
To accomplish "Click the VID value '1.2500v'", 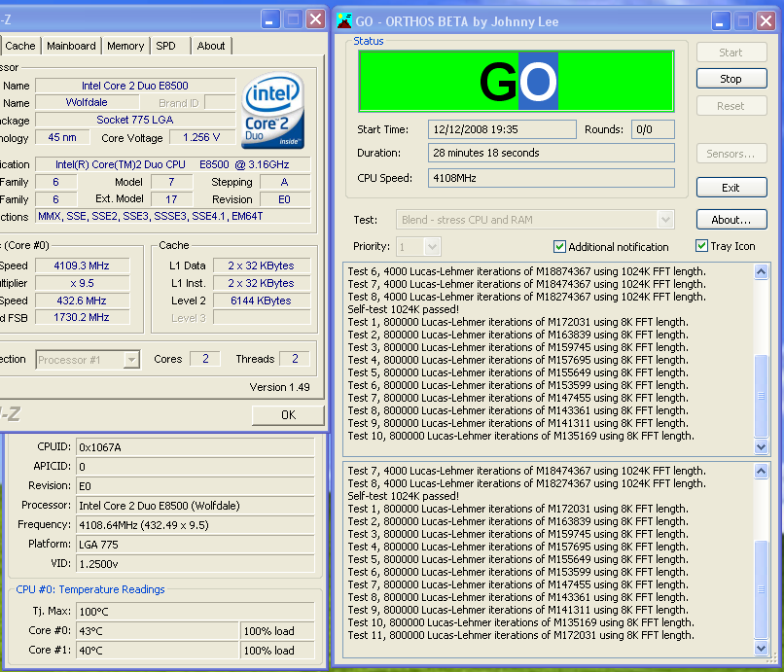I will [x=195, y=564].
